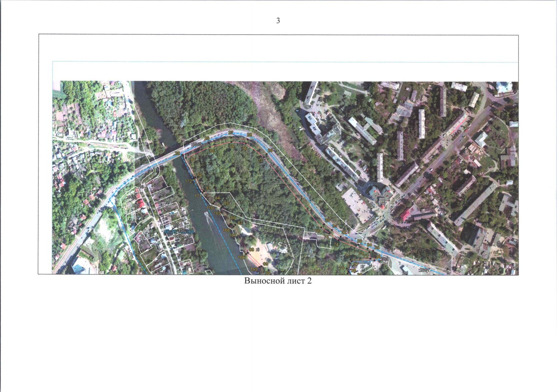
Task: Select boundary point 32 along the road
Action: coord(344,232)
